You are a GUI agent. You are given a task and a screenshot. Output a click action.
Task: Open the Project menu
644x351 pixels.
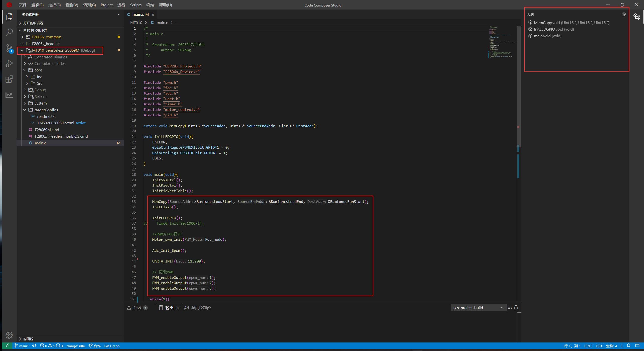pyautogui.click(x=106, y=5)
